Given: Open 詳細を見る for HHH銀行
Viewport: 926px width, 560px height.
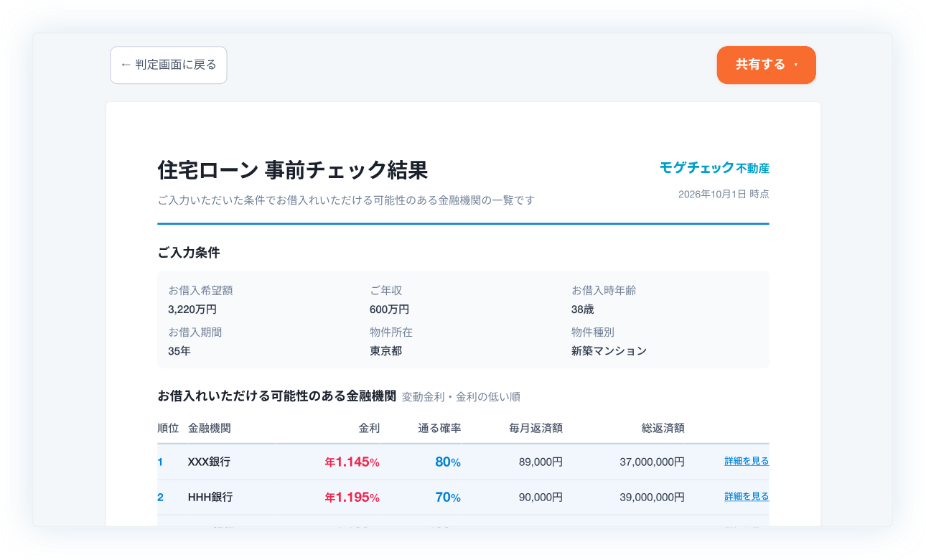Looking at the screenshot, I should (747, 497).
